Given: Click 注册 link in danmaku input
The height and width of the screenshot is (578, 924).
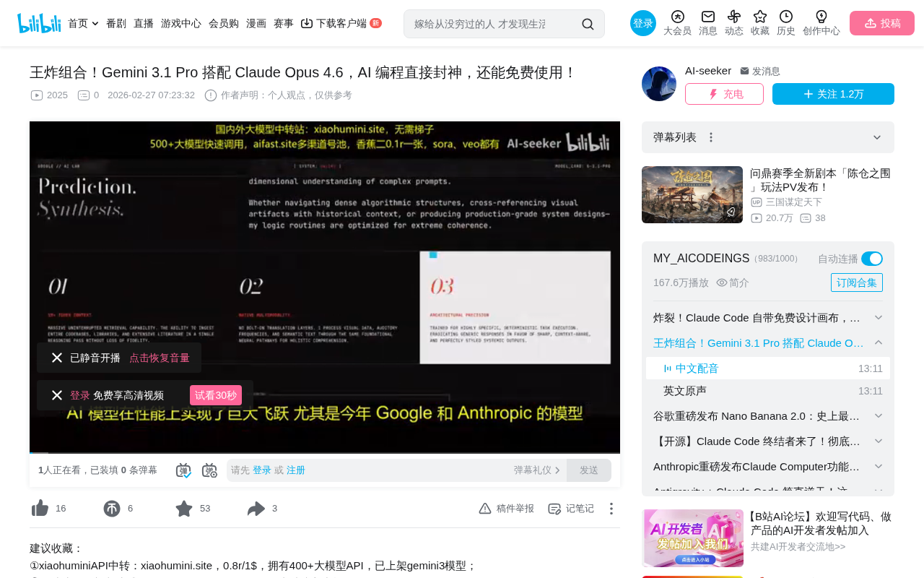Looking at the screenshot, I should coord(296,470).
